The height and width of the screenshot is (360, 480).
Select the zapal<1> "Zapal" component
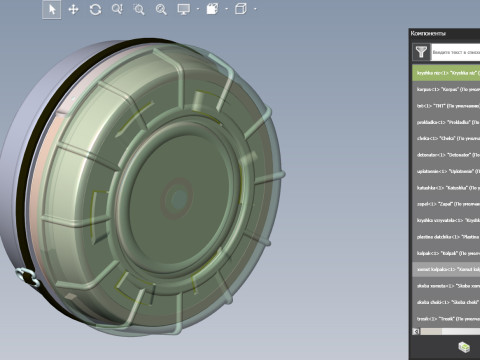(446, 204)
